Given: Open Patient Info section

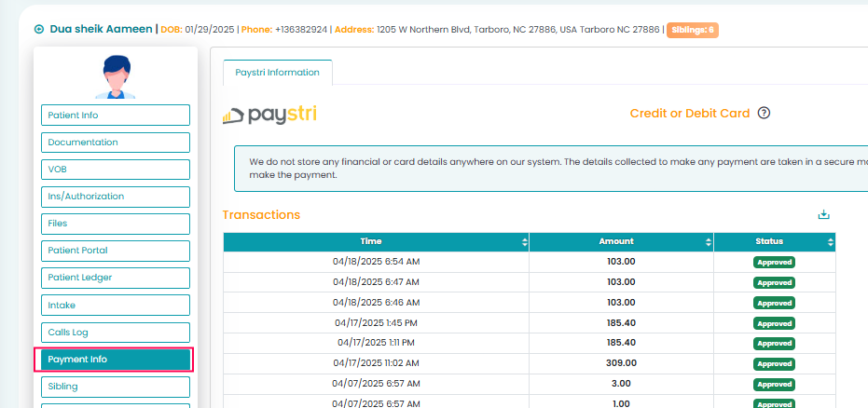Looking at the screenshot, I should (x=116, y=115).
